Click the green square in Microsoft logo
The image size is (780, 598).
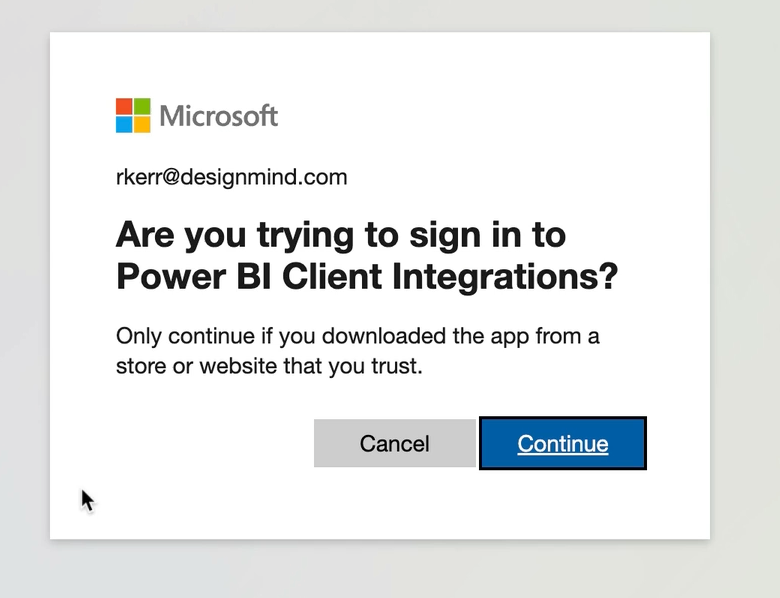pyautogui.click(x=142, y=107)
